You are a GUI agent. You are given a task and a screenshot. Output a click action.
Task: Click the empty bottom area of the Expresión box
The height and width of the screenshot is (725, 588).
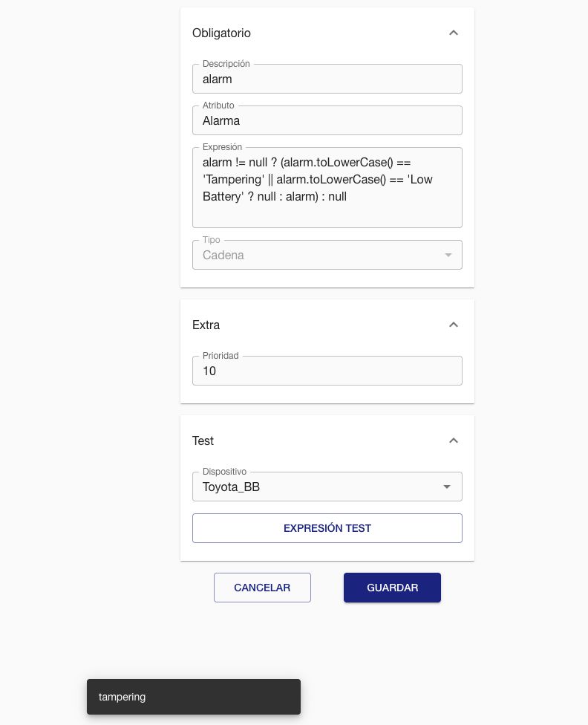click(x=327, y=216)
